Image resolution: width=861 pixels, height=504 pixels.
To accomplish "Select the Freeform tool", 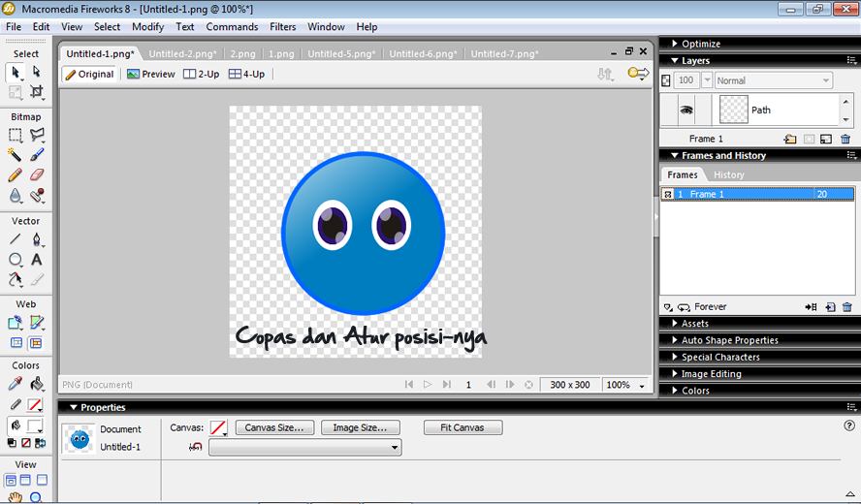I will coord(15,279).
